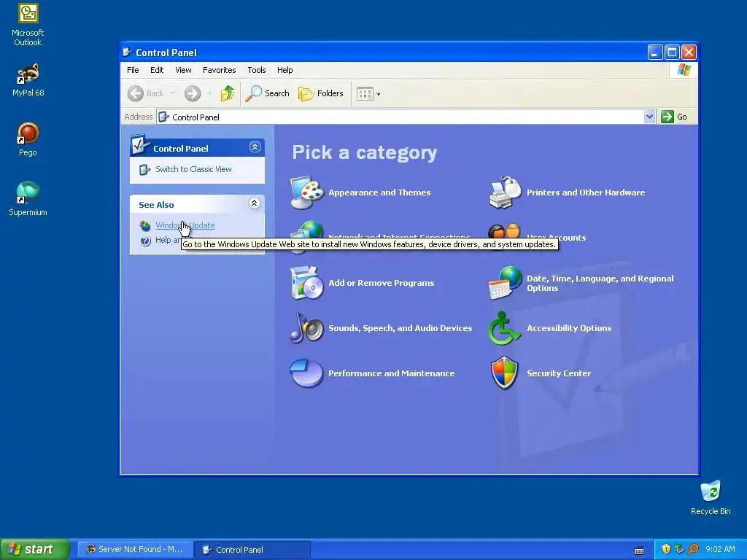747x560 pixels.
Task: Click the Control Panel taskbar button
Action: click(x=252, y=550)
